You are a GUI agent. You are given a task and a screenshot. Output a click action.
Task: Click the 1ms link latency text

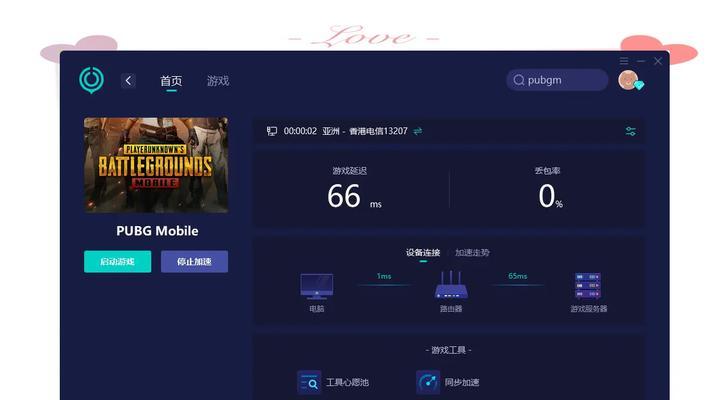click(384, 276)
